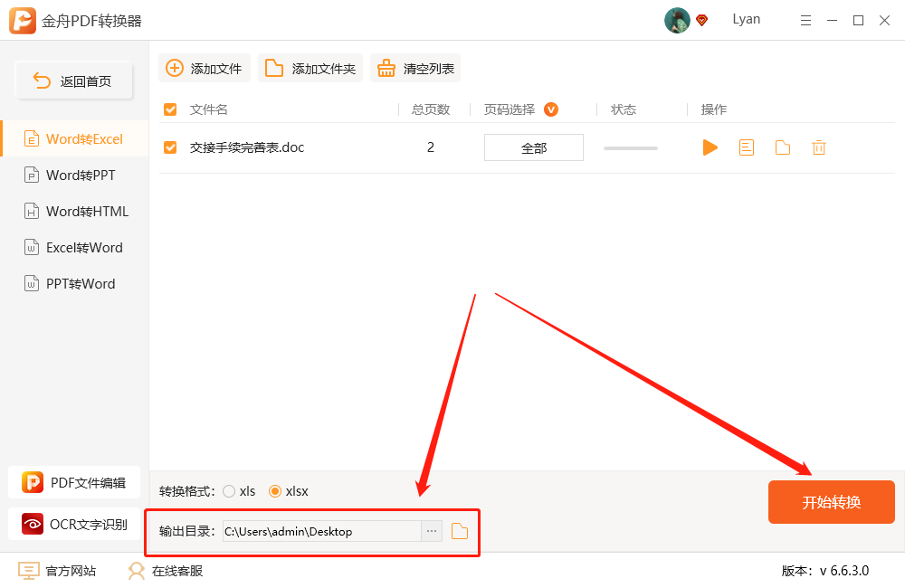905x588 pixels.
Task: Switch to Word转HTML conversion
Action: click(74, 211)
